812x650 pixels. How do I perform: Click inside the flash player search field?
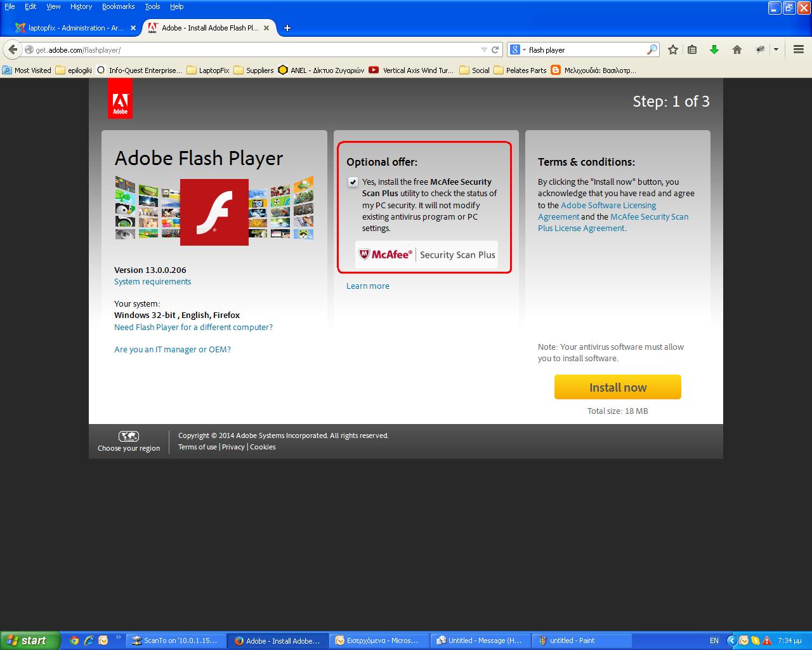tap(584, 50)
